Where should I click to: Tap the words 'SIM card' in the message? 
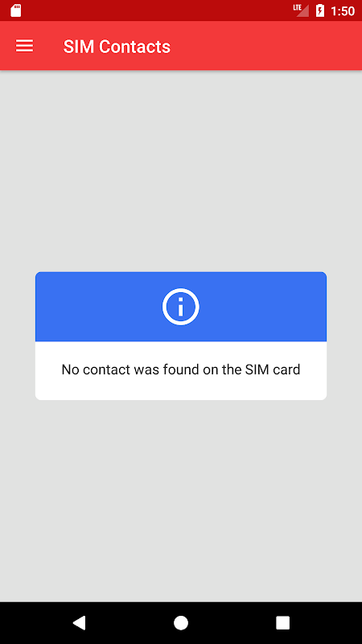[273, 369]
